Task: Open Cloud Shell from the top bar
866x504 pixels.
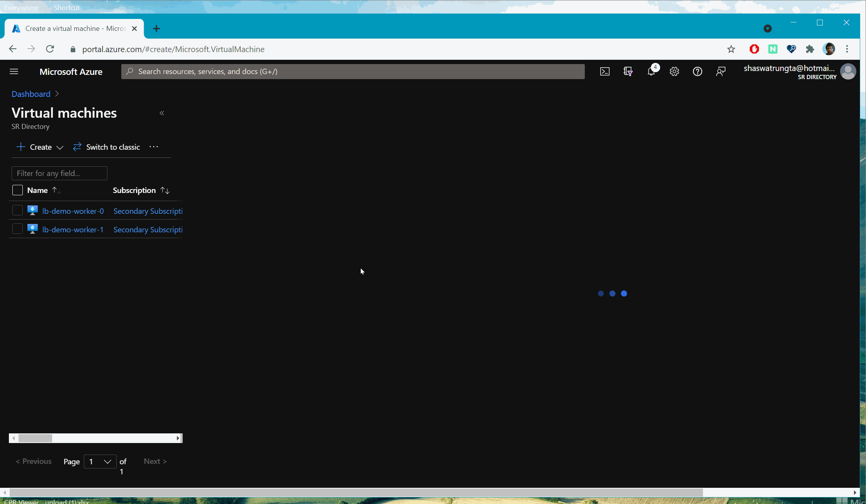Action: [x=605, y=71]
